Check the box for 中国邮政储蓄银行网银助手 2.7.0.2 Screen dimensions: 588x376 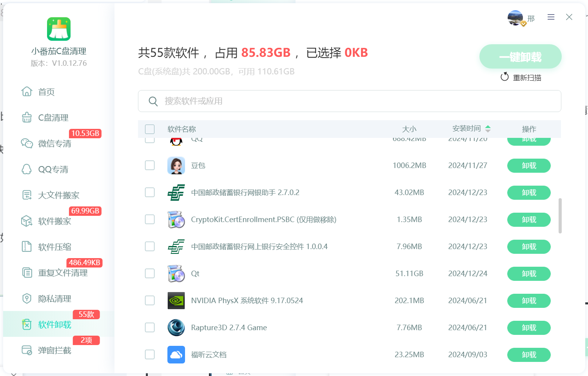(150, 192)
